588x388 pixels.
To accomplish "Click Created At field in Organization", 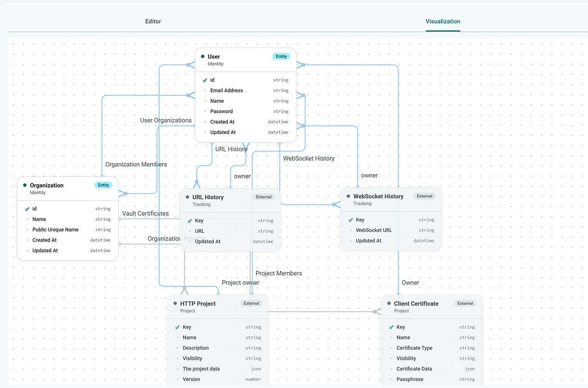I will 68,240.
